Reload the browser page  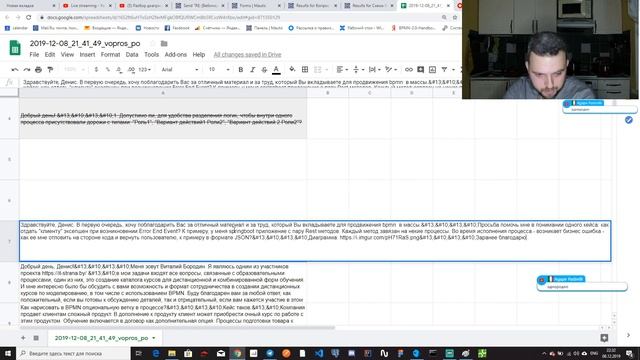point(29,17)
